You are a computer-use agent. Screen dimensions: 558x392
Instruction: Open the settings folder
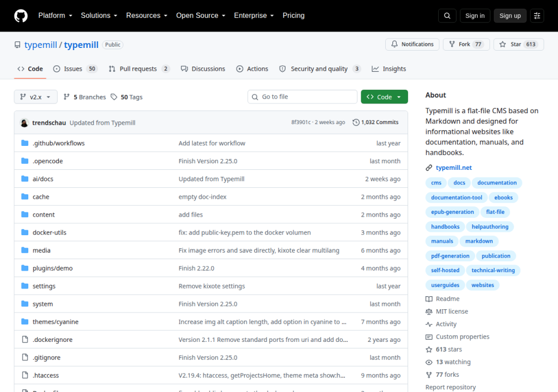(x=44, y=286)
